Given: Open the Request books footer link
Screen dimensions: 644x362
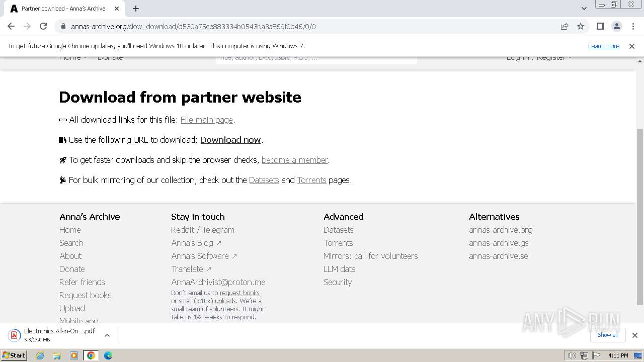Looking at the screenshot, I should [x=86, y=295].
